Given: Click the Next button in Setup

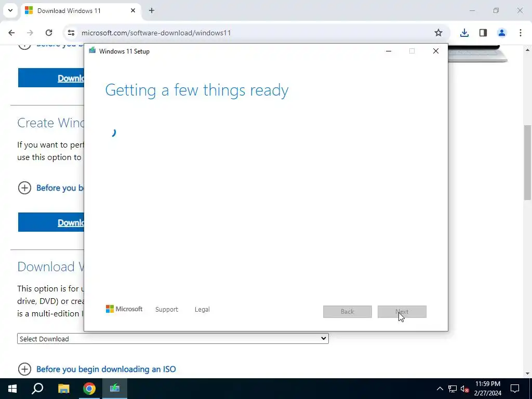Looking at the screenshot, I should click(x=402, y=312).
